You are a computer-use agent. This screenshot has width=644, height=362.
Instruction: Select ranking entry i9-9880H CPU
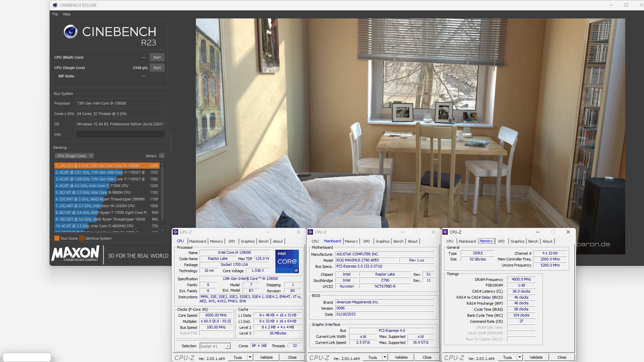pos(107,192)
